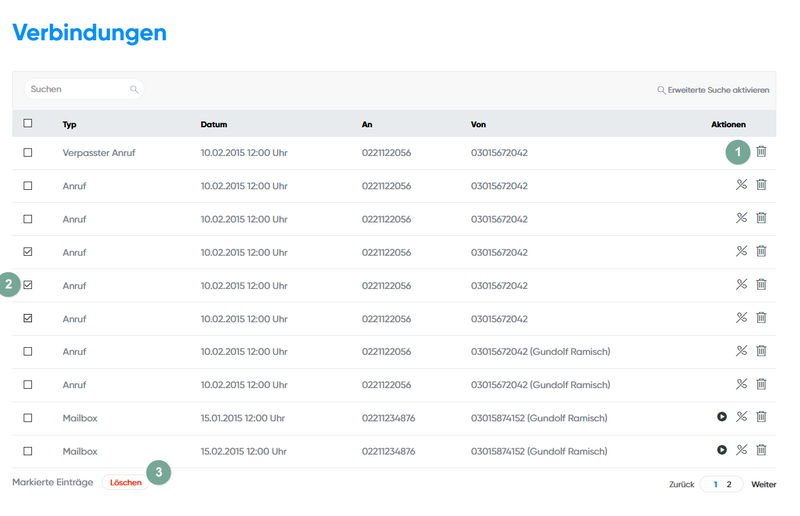Tick the checkbox for 15.02.2015 Mailbox entry
This screenshot has height=516, width=800.
(28, 451)
